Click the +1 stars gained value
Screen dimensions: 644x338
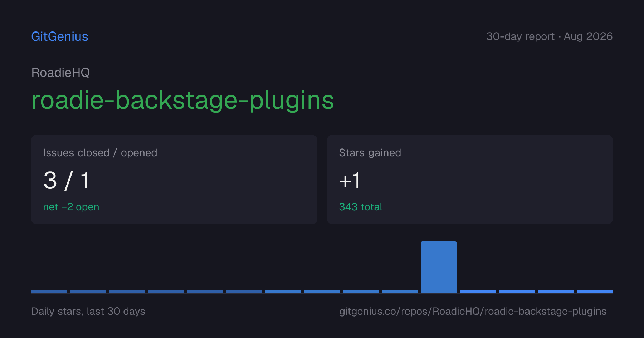pos(350,180)
